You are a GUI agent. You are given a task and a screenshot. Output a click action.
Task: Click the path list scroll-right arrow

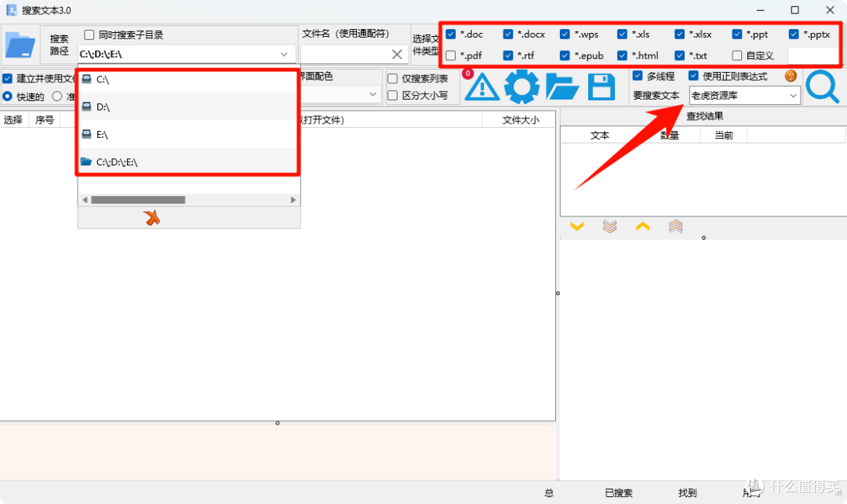(x=293, y=200)
